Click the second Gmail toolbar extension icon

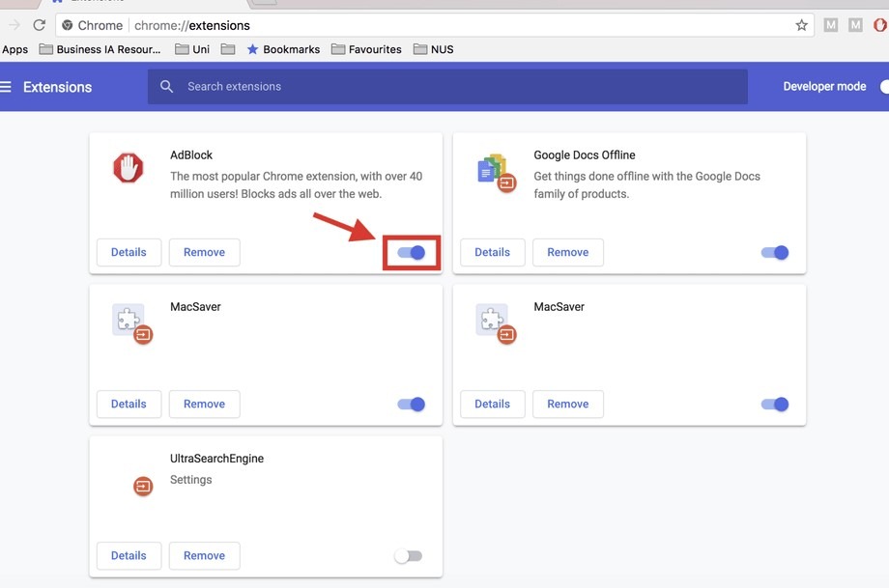[x=855, y=25]
